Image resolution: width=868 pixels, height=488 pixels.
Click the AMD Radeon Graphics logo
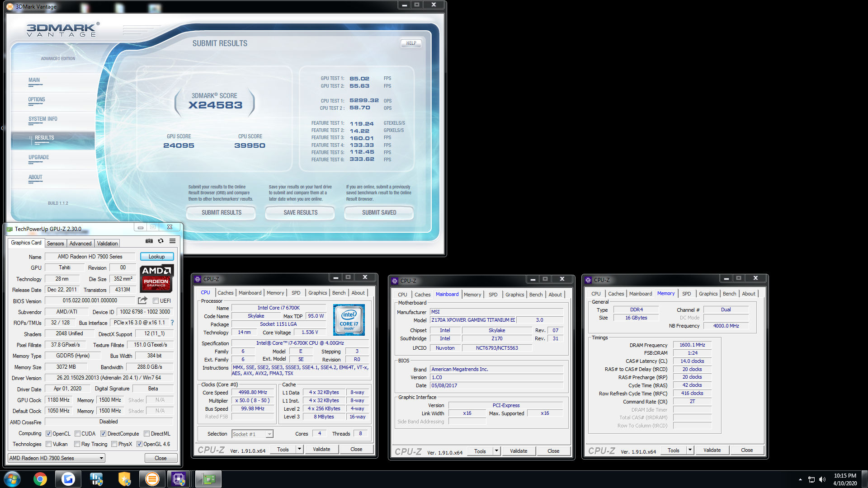click(x=156, y=278)
